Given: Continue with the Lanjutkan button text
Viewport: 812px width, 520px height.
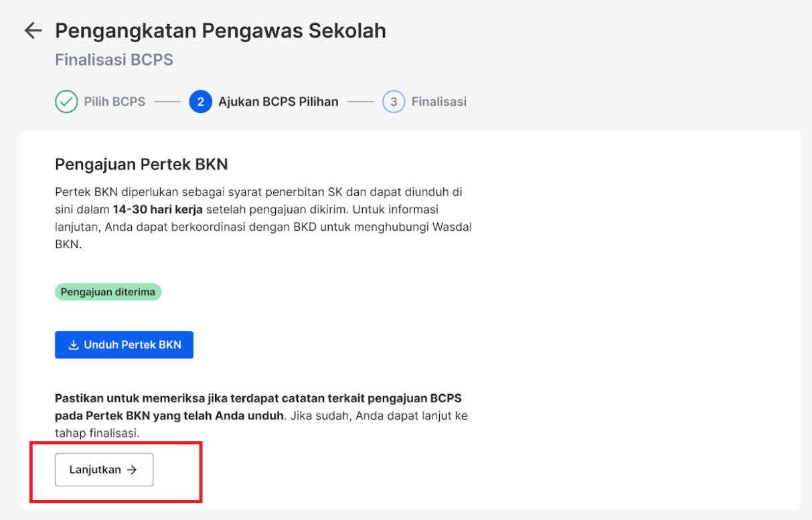Looking at the screenshot, I should tap(95, 470).
